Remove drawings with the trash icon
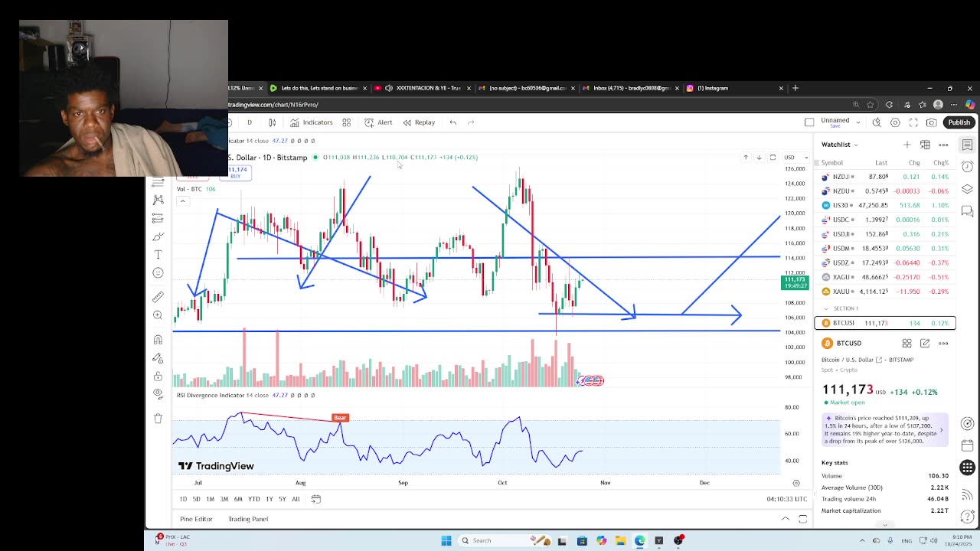Screen dimensions: 980x551 158,419
